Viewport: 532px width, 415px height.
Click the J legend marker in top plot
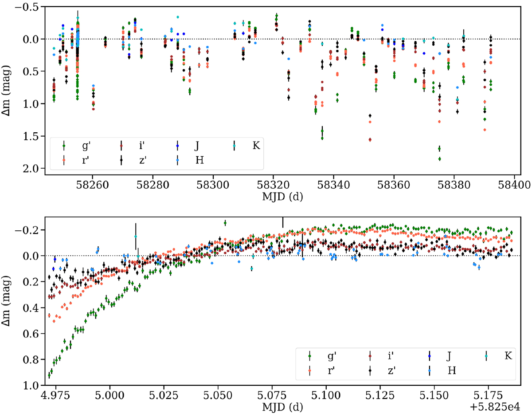(178, 146)
